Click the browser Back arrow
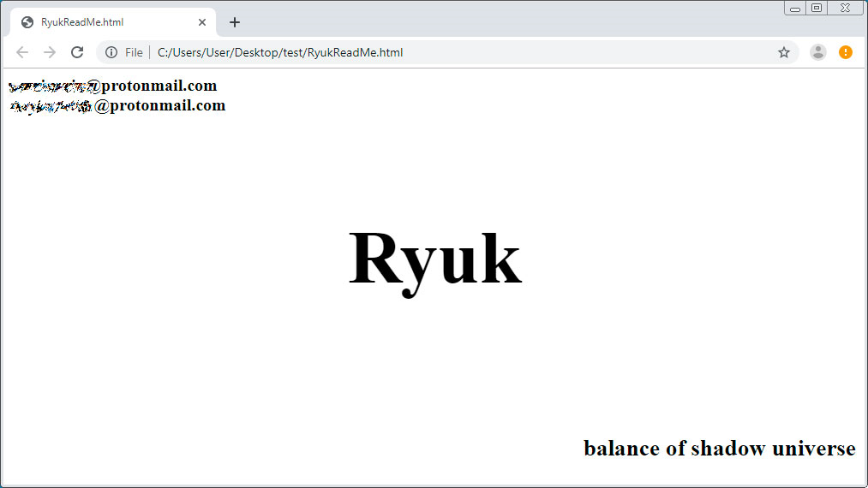The image size is (868, 488). click(22, 52)
